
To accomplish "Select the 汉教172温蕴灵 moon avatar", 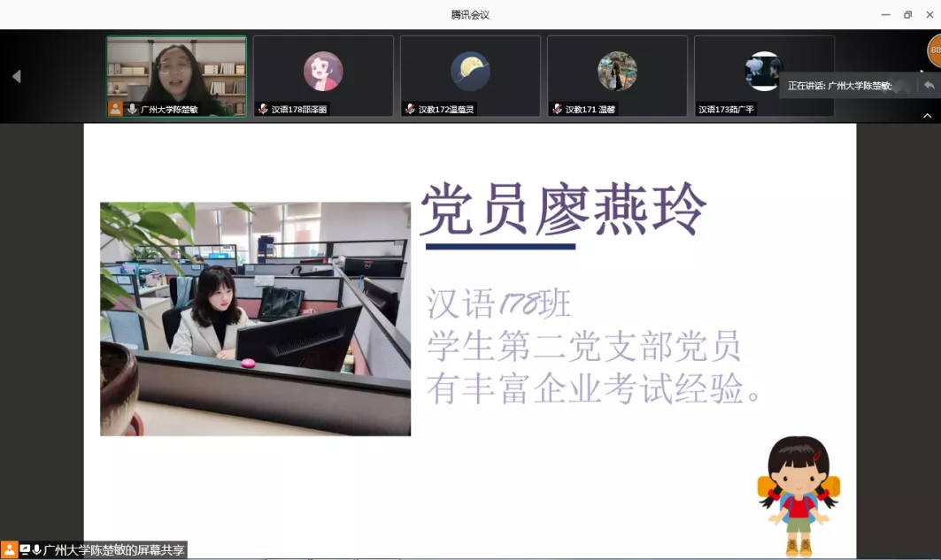I will 470,72.
